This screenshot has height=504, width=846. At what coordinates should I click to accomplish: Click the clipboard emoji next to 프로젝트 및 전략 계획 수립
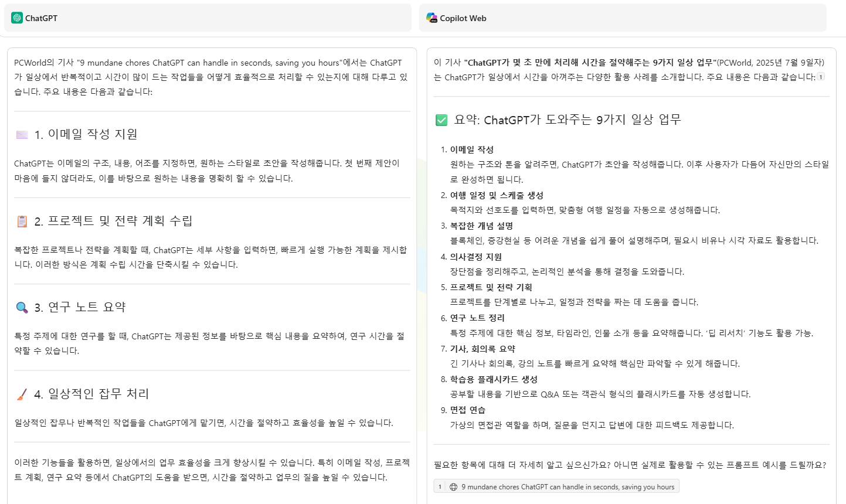(22, 222)
